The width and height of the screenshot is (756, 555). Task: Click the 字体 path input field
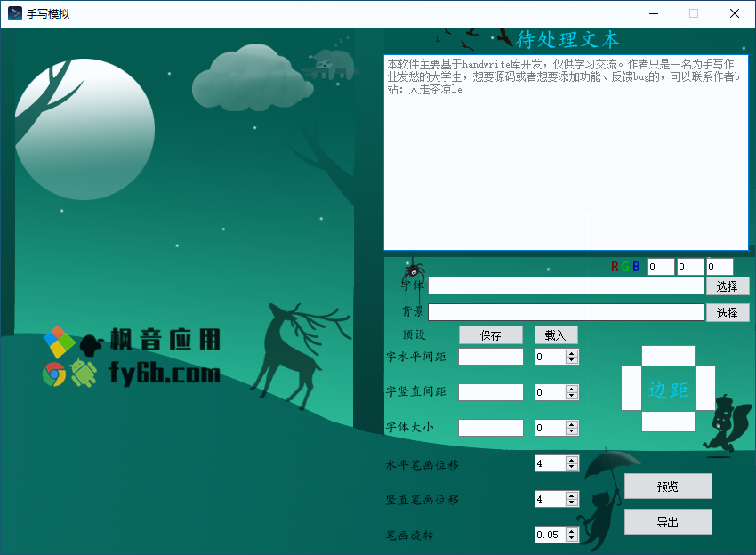click(566, 286)
